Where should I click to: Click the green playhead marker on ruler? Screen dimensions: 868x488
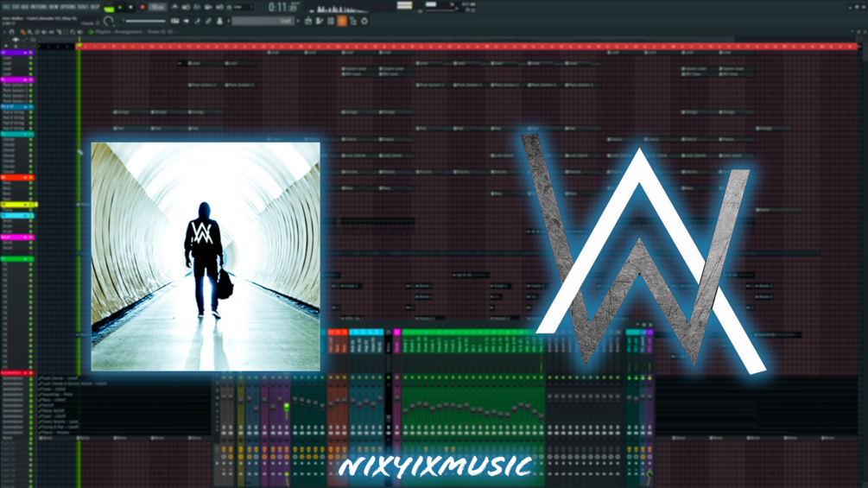pyautogui.click(x=79, y=47)
